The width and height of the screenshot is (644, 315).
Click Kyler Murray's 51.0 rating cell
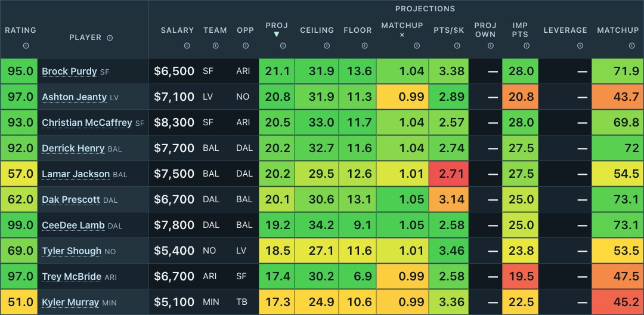click(x=19, y=302)
